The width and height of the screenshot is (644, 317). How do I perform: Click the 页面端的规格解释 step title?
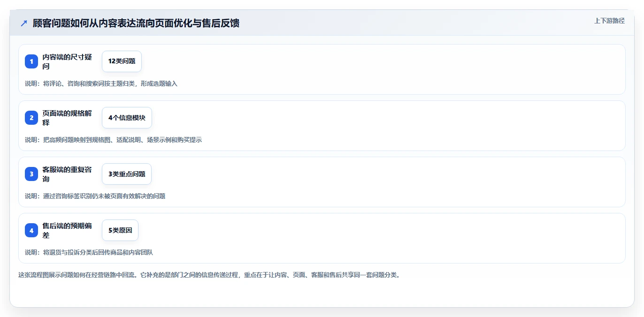(x=67, y=118)
